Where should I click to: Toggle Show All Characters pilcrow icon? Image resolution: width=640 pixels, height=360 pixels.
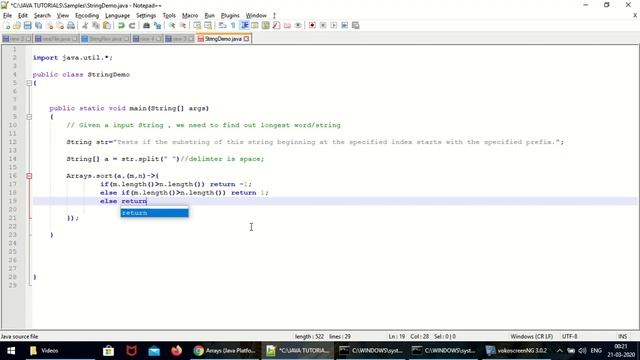[x=233, y=25]
